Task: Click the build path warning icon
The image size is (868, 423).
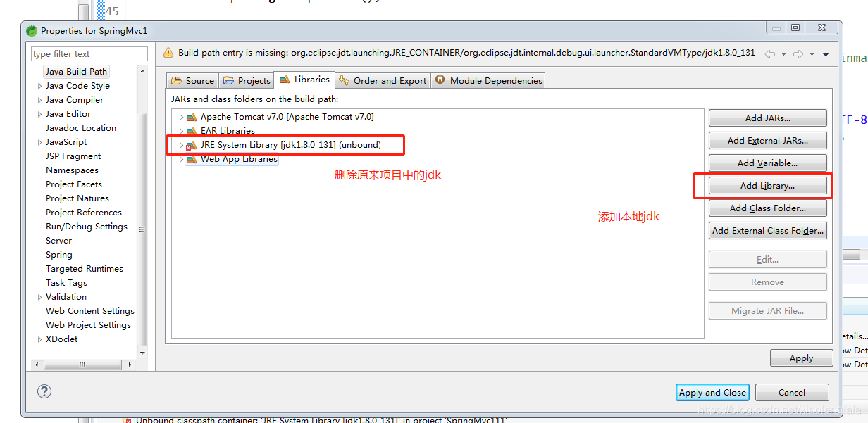Action: click(168, 53)
